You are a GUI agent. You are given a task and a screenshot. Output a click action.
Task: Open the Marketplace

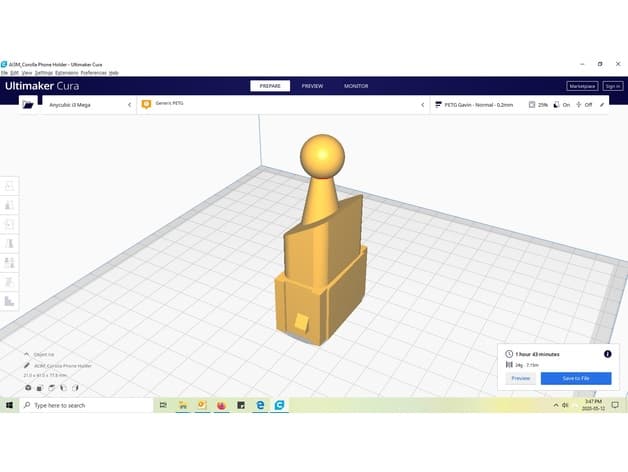coord(582,86)
